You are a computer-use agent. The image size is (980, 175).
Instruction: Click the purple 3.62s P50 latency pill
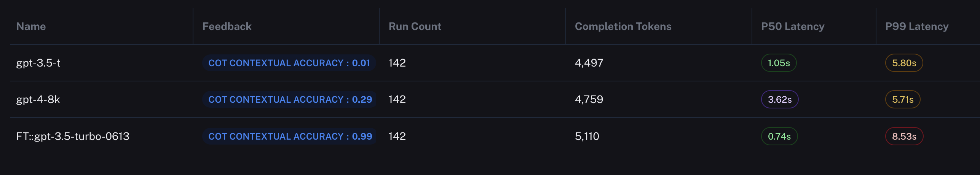click(x=780, y=99)
